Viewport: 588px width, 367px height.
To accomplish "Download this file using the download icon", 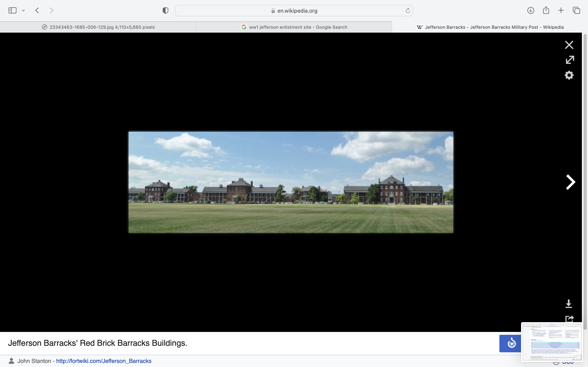I will [569, 304].
